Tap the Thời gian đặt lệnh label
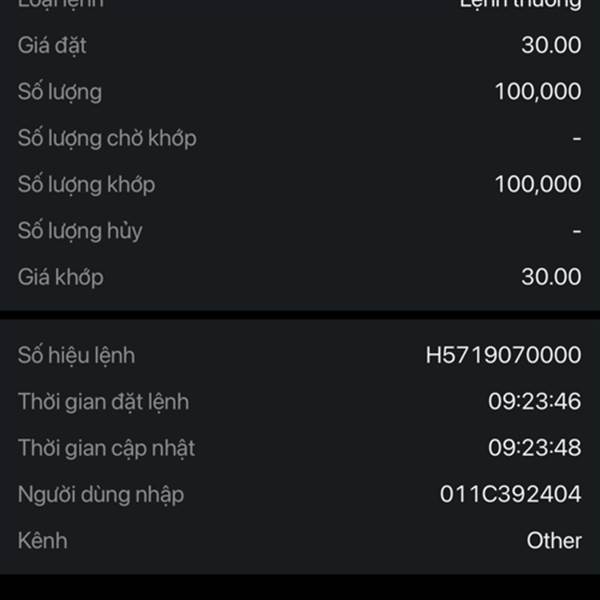This screenshot has height=600, width=600. [103, 402]
